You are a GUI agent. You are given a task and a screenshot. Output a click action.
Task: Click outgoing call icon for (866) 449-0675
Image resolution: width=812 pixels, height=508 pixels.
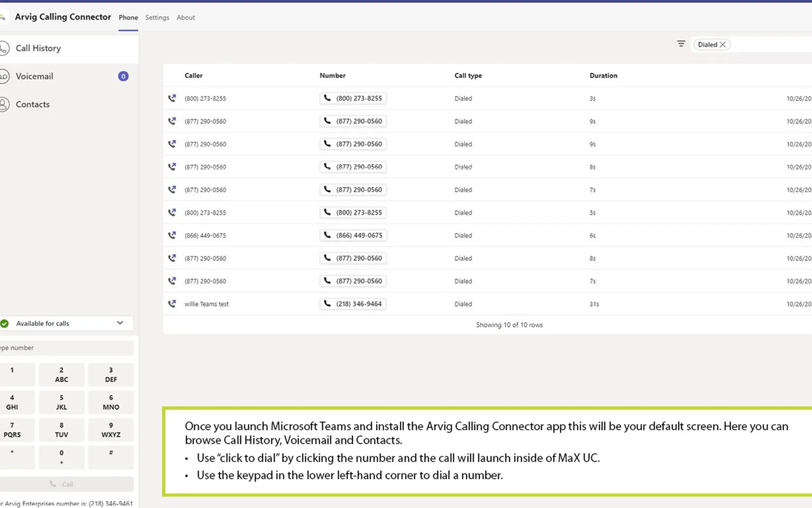click(x=172, y=235)
